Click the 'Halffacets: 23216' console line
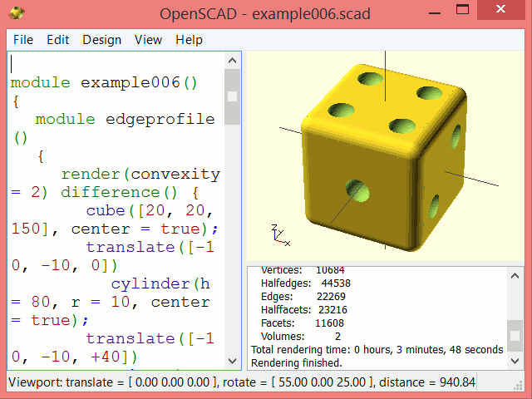The width and height of the screenshot is (532, 399). (304, 309)
